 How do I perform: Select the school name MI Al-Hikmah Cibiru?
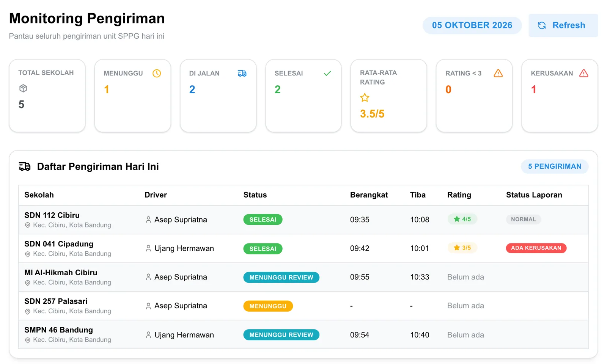coord(61,273)
